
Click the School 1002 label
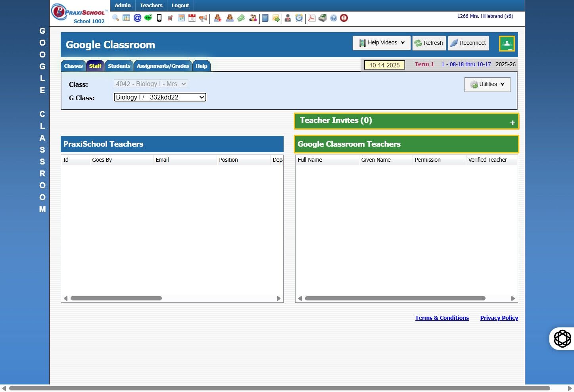point(89,21)
